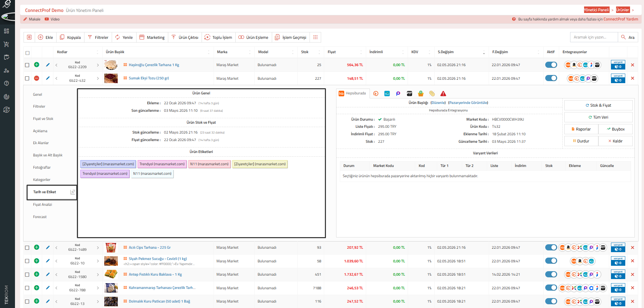Open the clipboard checkmark icon in sidebar

click(6, 57)
